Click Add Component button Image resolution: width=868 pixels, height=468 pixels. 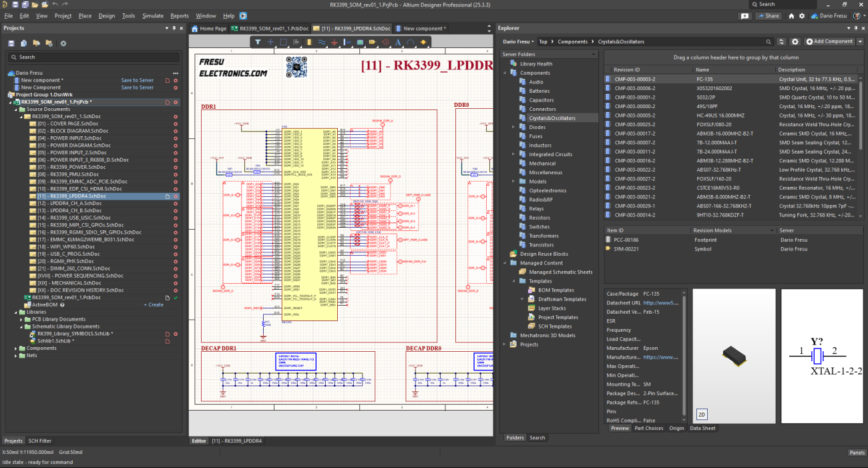[x=829, y=41]
